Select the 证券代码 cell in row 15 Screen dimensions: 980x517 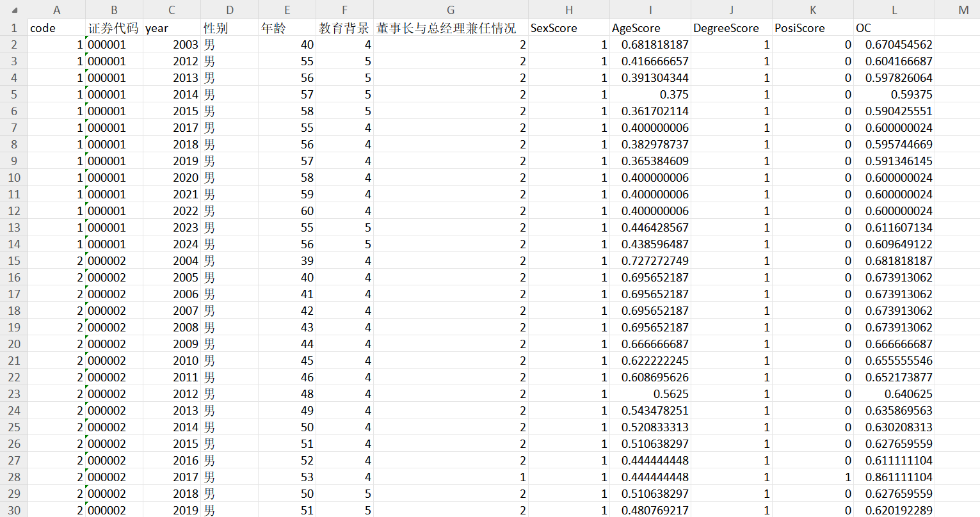click(x=114, y=261)
